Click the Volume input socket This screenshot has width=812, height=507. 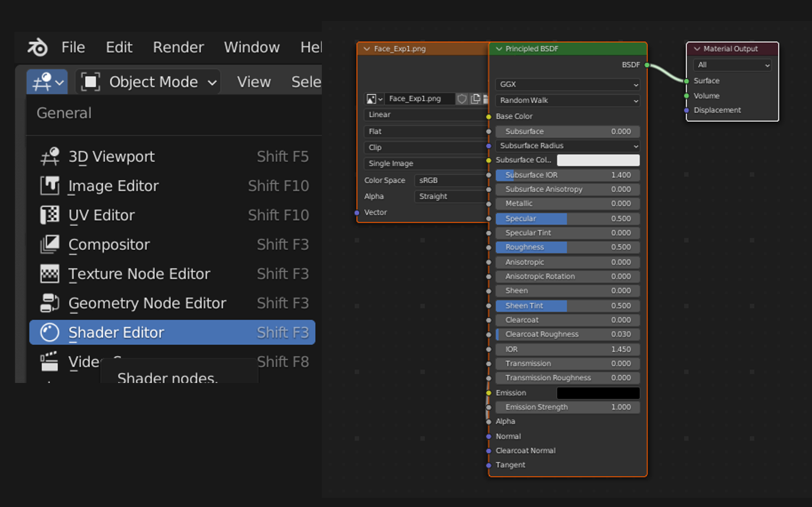686,96
